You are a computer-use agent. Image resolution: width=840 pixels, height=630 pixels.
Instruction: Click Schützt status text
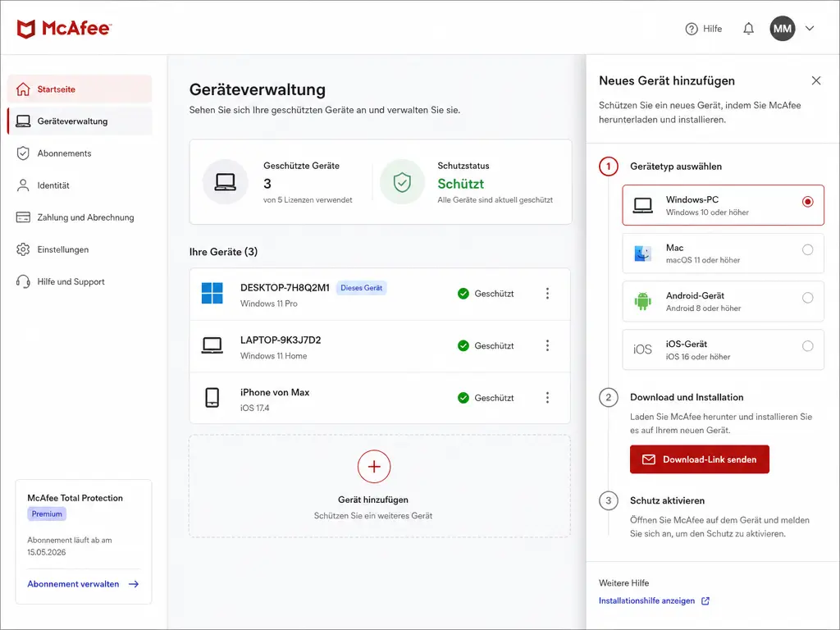[x=461, y=184]
